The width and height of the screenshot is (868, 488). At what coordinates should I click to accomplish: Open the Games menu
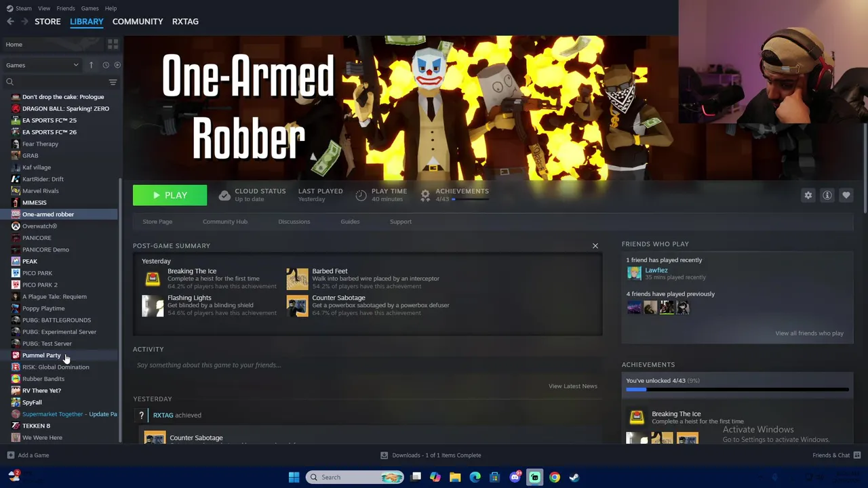click(x=90, y=8)
